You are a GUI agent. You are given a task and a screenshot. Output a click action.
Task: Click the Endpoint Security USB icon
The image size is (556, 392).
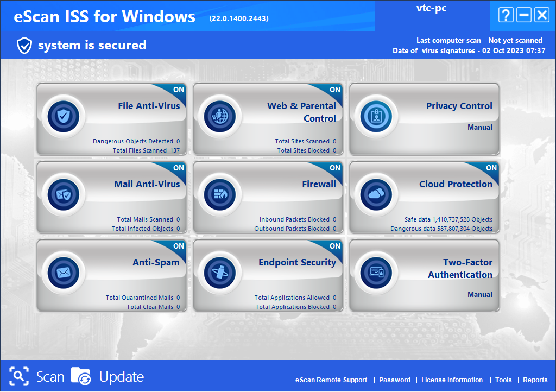[220, 272]
